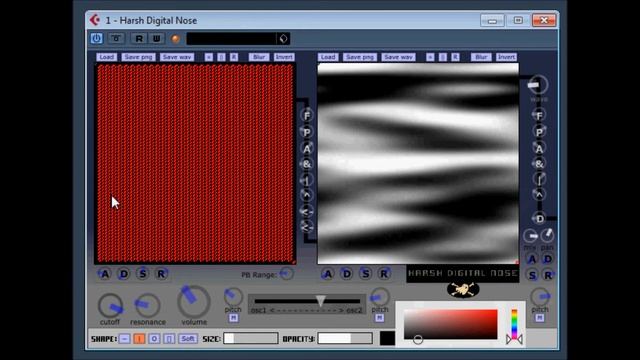
Task: Click the Sustain knob under the red canvas
Action: tap(142, 273)
